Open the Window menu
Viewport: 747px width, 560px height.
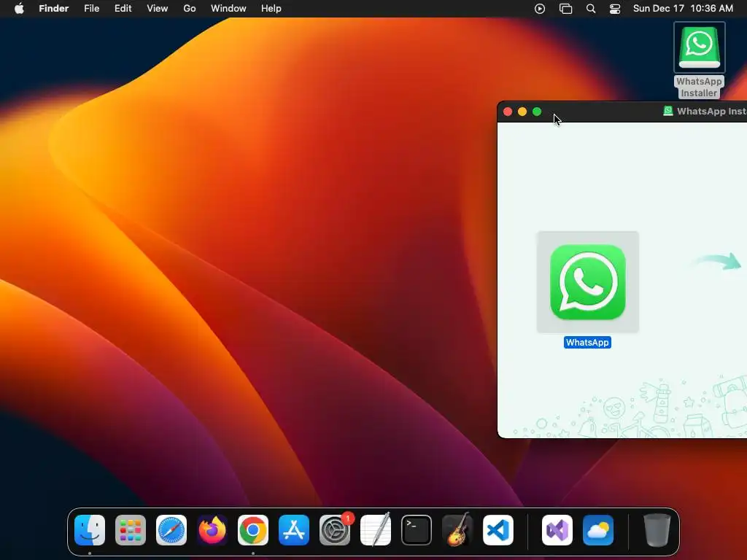pos(228,9)
